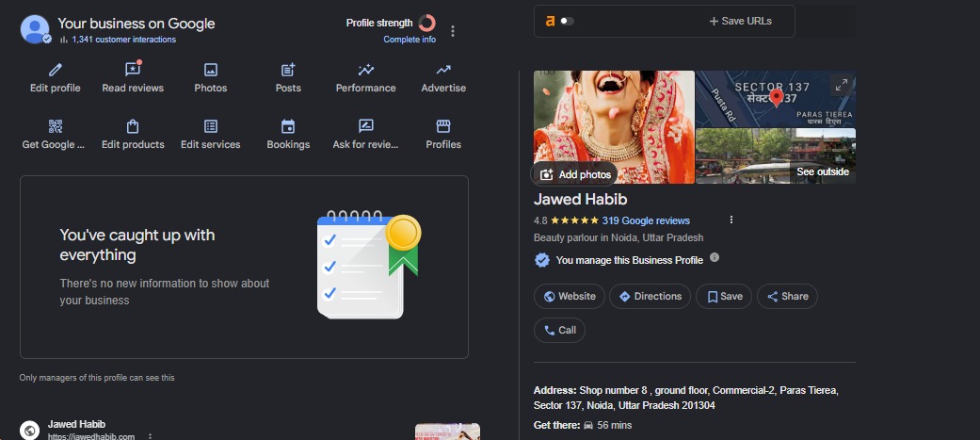Open See outside street view thumbnail
Viewport: 980px width, 440px height.
pos(775,155)
